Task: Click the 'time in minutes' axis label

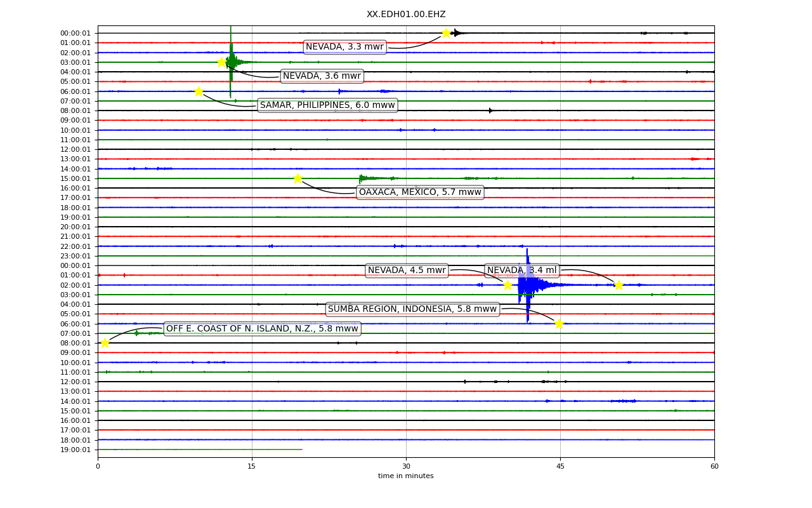Action: 406,476
